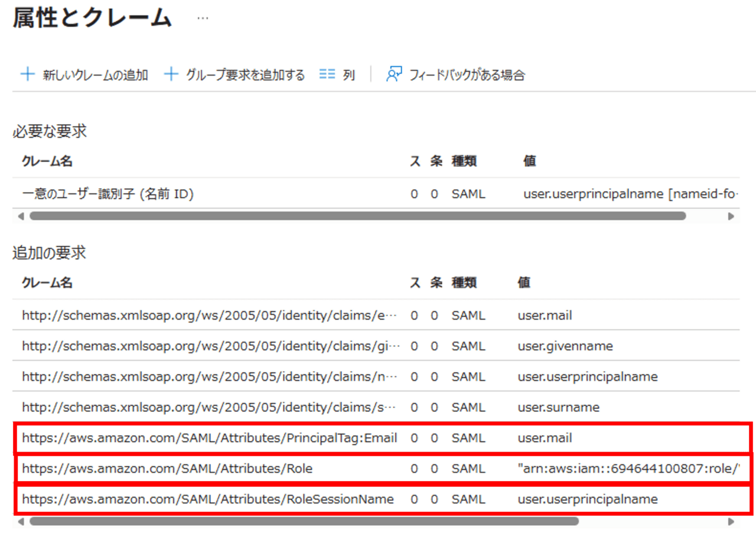The width and height of the screenshot is (756, 536).
Task: Select the user.surname claim value
Action: pyautogui.click(x=558, y=407)
